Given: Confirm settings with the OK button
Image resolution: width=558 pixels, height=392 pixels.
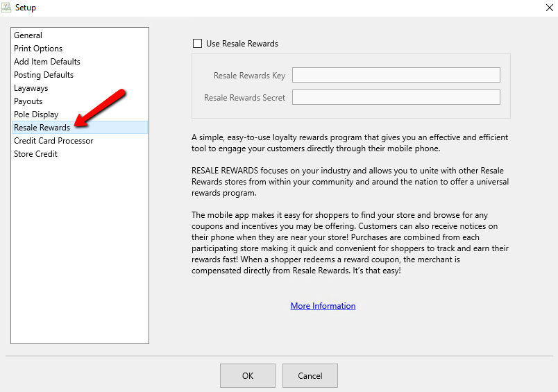Looking at the screenshot, I should click(248, 375).
